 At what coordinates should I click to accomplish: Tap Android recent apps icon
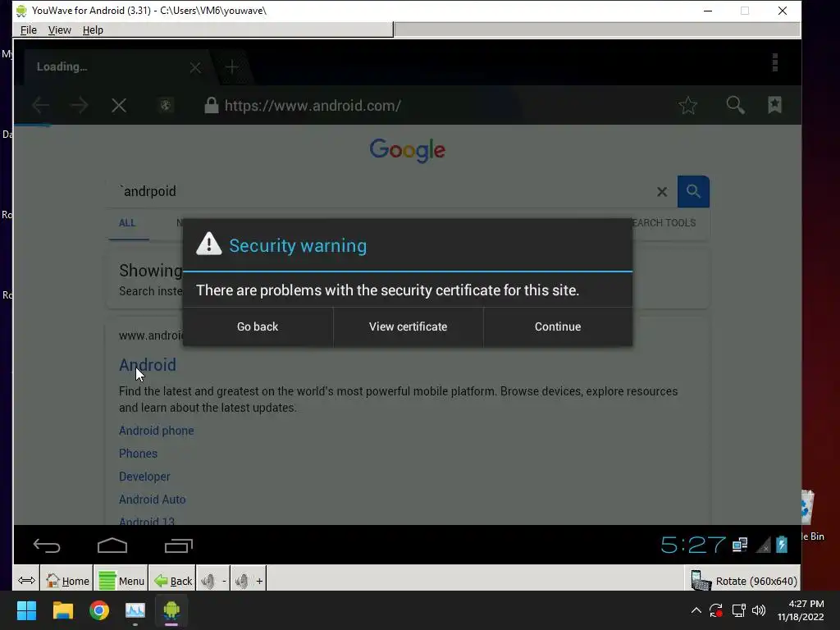[x=178, y=546]
